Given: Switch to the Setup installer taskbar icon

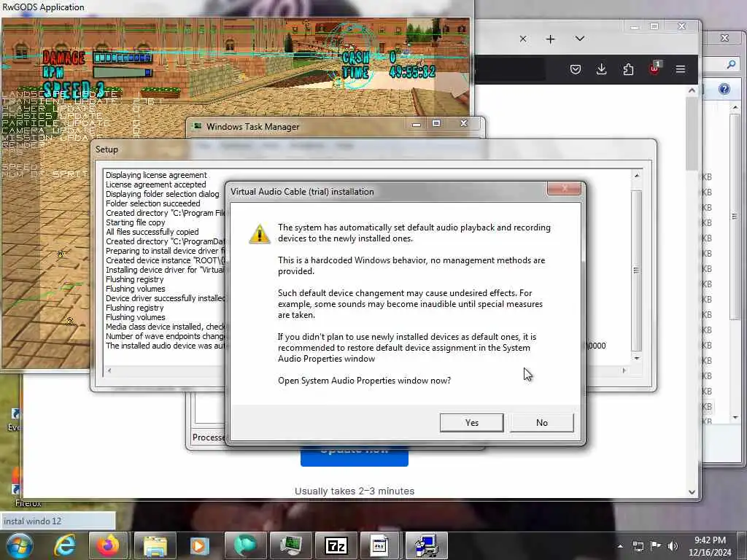Looking at the screenshot, I should [x=426, y=545].
